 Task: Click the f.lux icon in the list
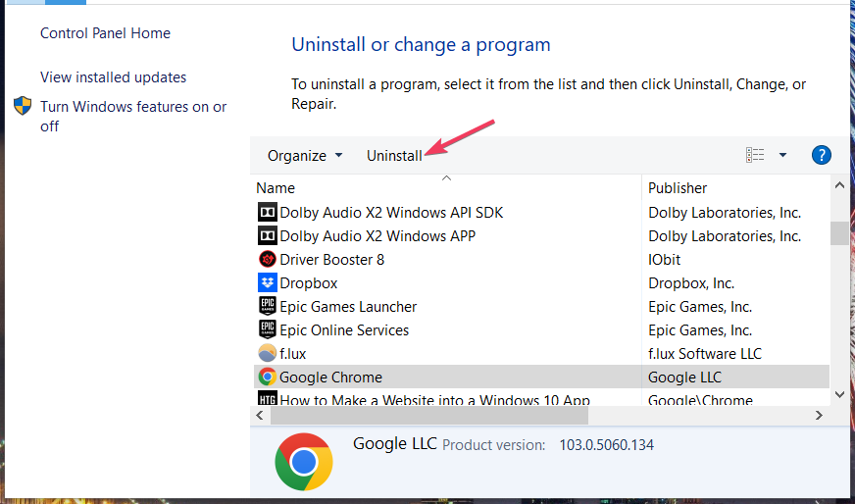pos(267,353)
